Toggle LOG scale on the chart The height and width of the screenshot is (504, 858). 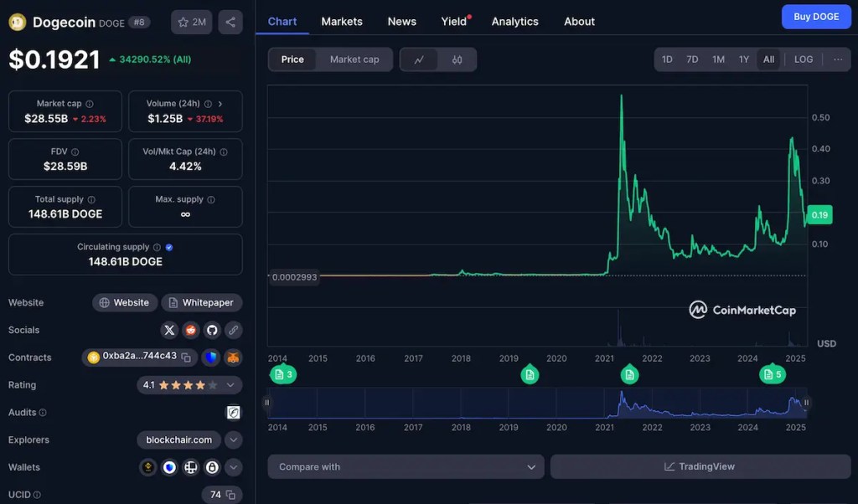803,59
